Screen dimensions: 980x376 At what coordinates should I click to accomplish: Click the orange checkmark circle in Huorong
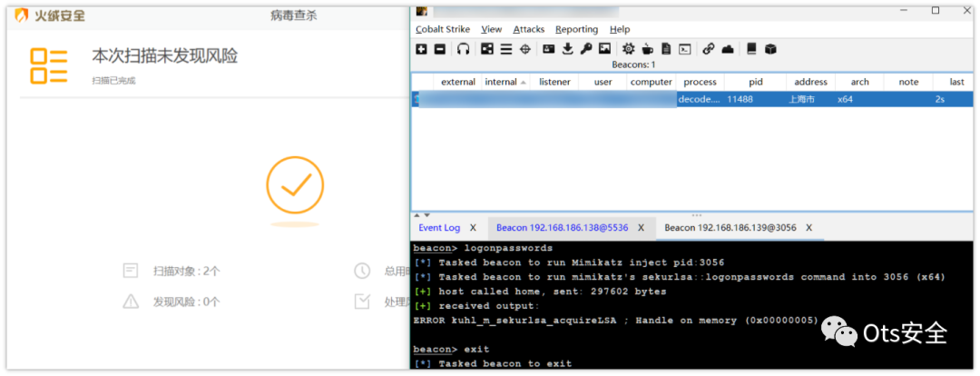coord(295,185)
